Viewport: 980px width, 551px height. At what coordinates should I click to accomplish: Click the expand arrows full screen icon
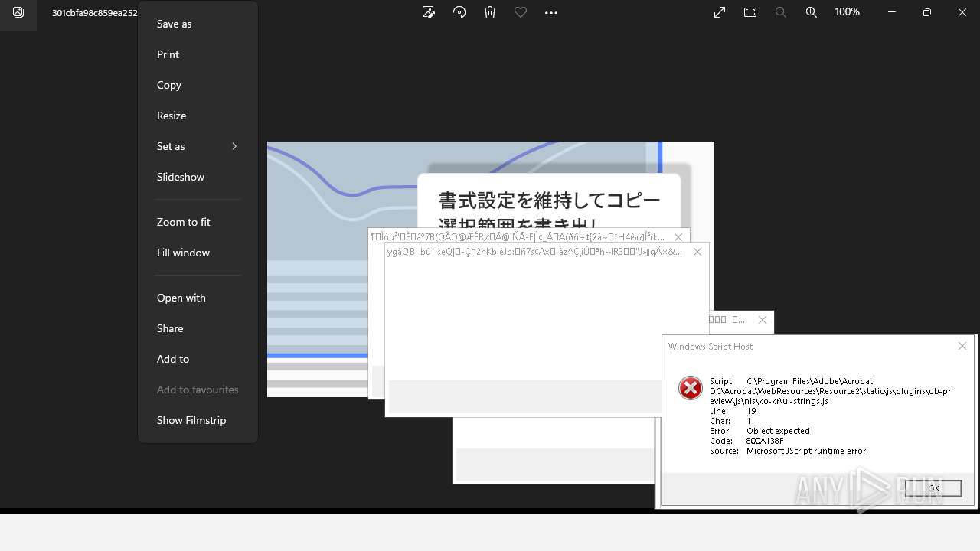720,12
